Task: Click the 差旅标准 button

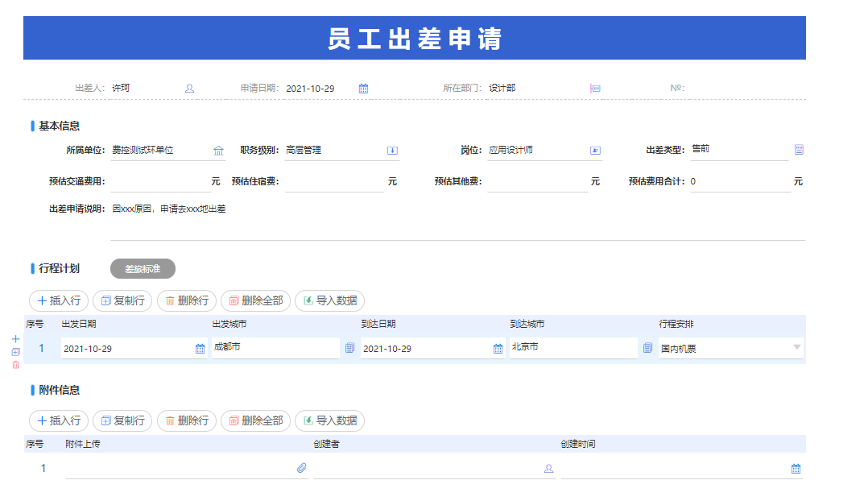Action: pyautogui.click(x=143, y=269)
